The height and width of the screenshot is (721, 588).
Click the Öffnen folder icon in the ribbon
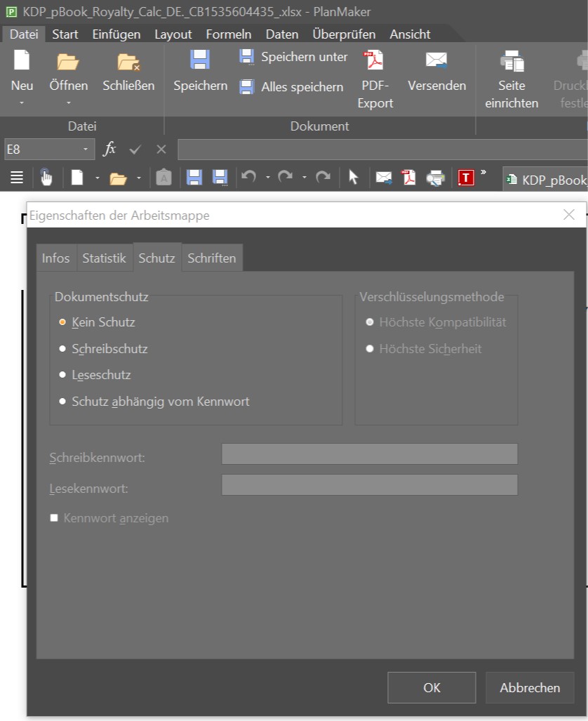coord(68,62)
